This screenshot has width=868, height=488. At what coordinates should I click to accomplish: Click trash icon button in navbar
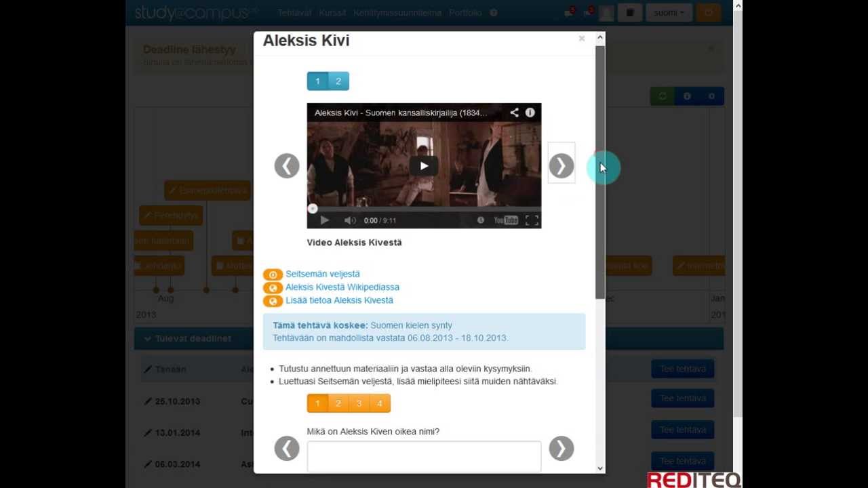[630, 12]
